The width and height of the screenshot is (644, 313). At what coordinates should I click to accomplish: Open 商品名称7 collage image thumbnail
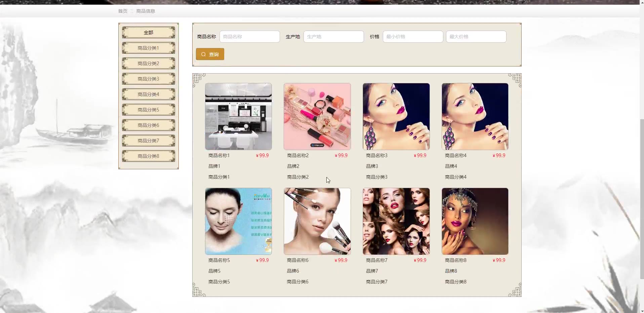(x=396, y=221)
